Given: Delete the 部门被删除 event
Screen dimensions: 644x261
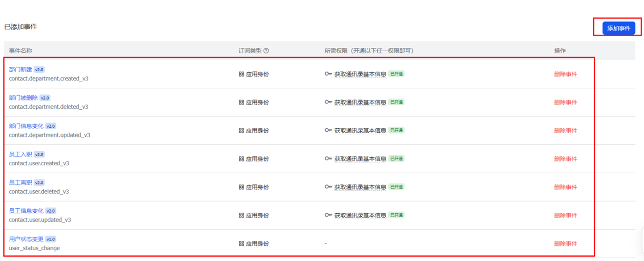Looking at the screenshot, I should [x=565, y=102].
